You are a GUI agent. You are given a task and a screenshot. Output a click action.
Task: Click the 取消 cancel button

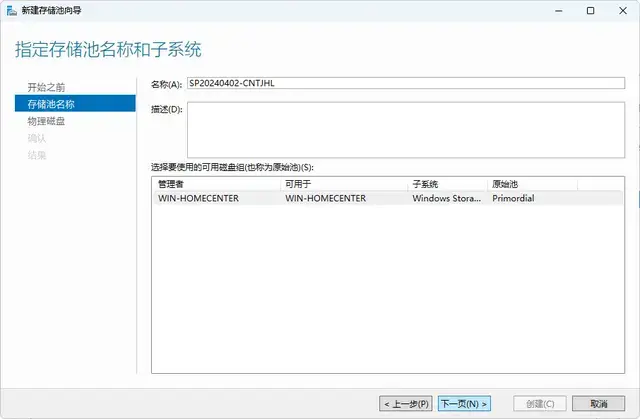598,404
